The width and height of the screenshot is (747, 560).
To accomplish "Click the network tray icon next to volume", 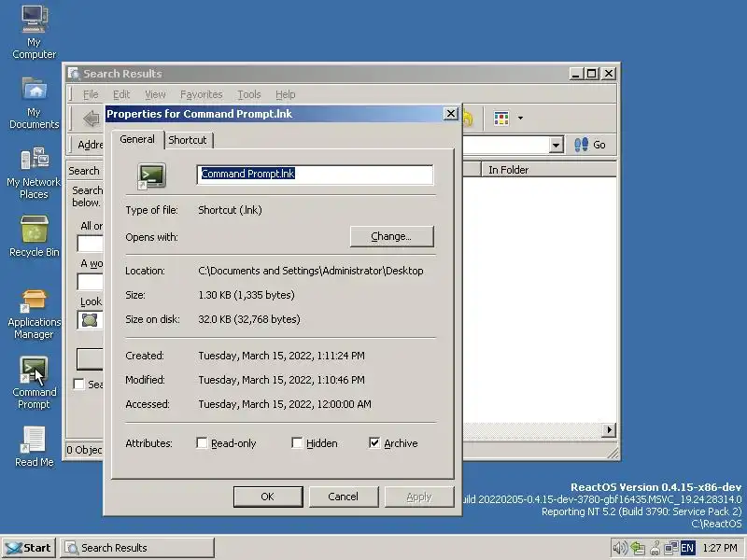I will tap(637, 548).
